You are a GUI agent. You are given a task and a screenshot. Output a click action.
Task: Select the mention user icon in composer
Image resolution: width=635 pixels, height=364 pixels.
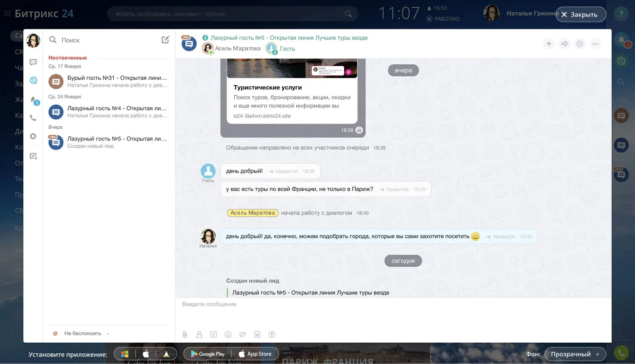pyautogui.click(x=199, y=334)
